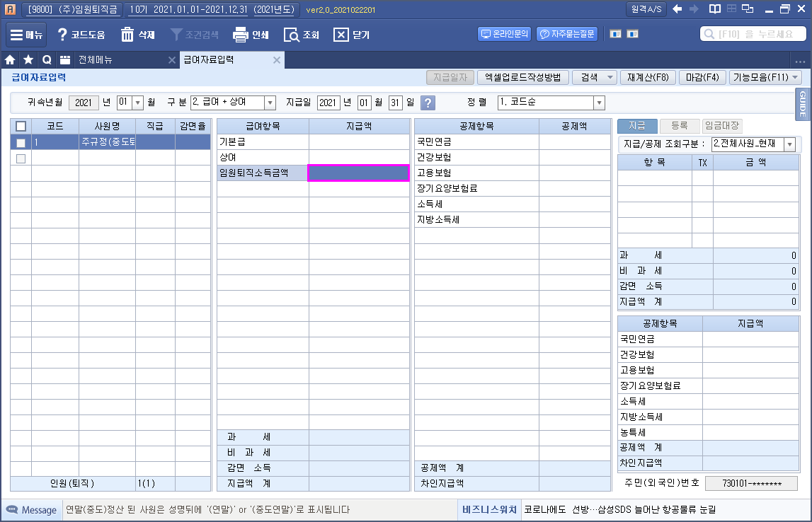This screenshot has width=812, height=522.
Task: Close the 급여자료입력 tab
Action: coord(277,60)
